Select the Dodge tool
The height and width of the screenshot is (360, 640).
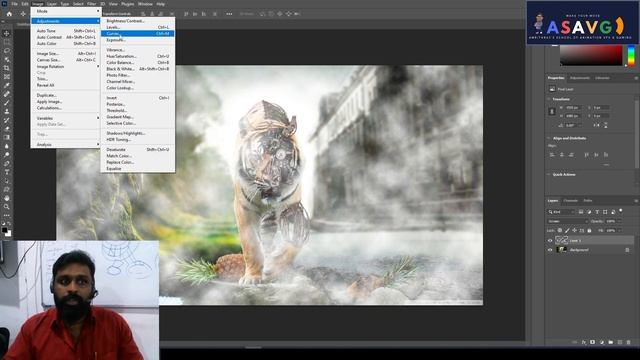pos(7,155)
